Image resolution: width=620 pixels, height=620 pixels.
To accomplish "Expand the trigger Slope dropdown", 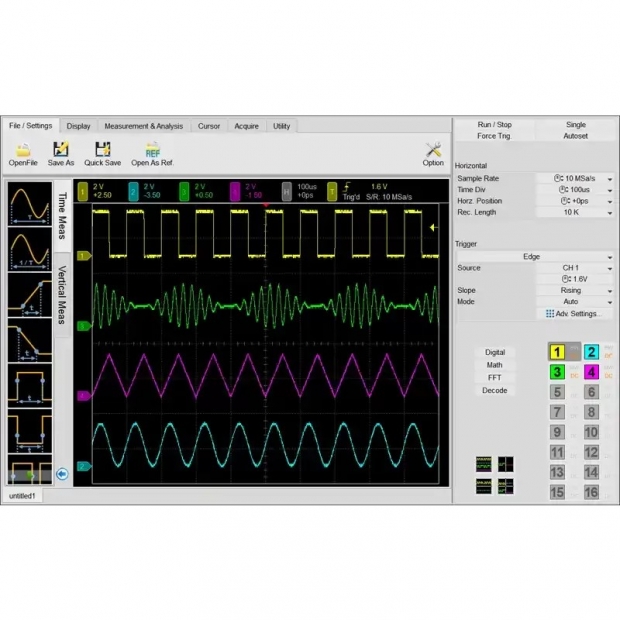I will [x=609, y=290].
